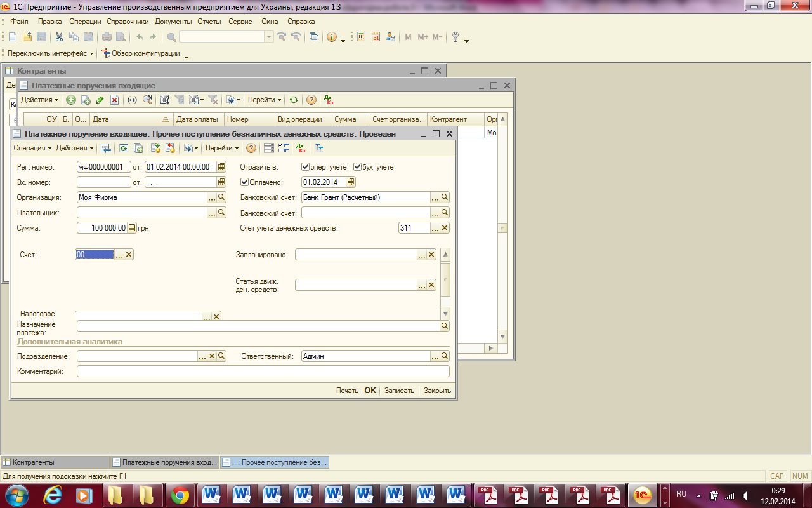The height and width of the screenshot is (508, 812).
Task: Click the Дата оплаты column header
Action: tap(199, 119)
